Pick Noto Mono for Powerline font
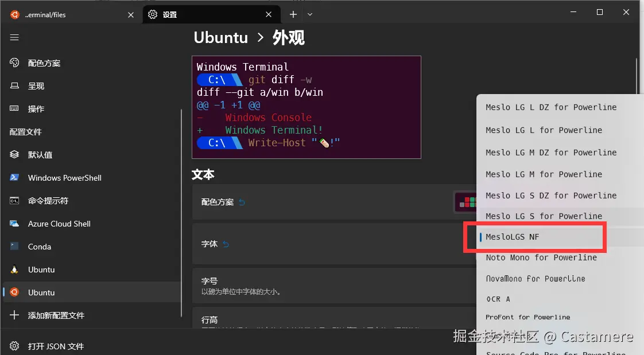Viewport: 644px width, 355px height. pos(541,258)
